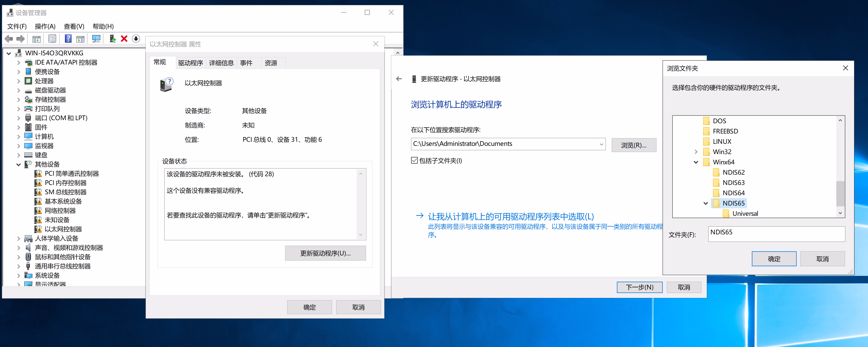
Task: Click the toolbar properties sheet icon
Action: [52, 39]
